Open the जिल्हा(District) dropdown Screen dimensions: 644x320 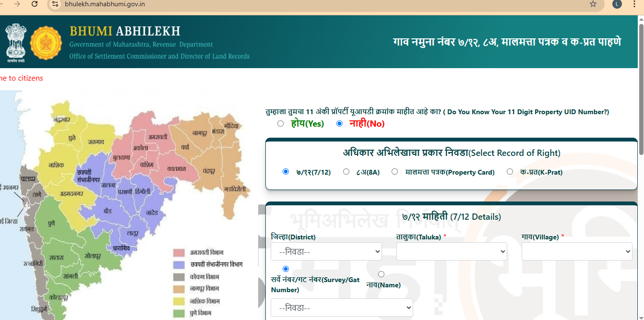tap(326, 251)
